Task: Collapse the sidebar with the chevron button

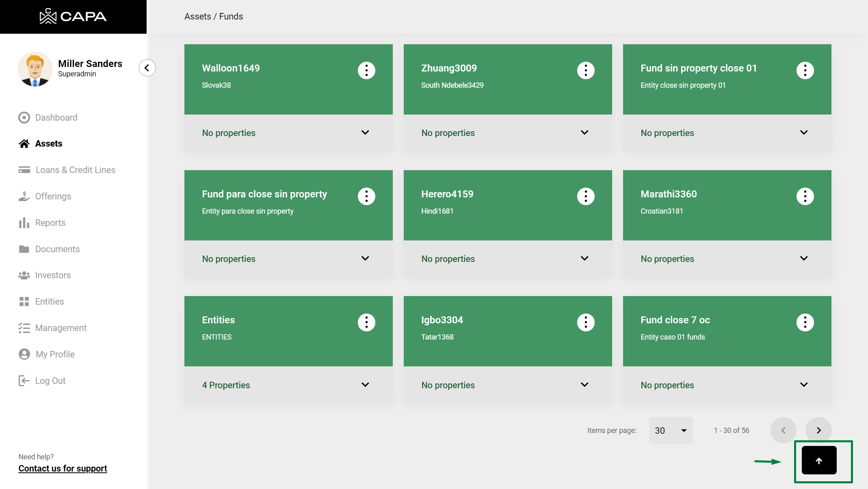Action: (x=147, y=68)
